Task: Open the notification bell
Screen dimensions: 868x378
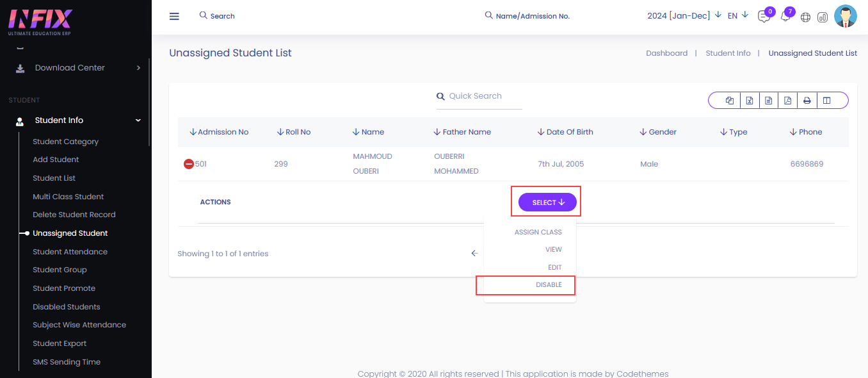Action: [x=785, y=17]
